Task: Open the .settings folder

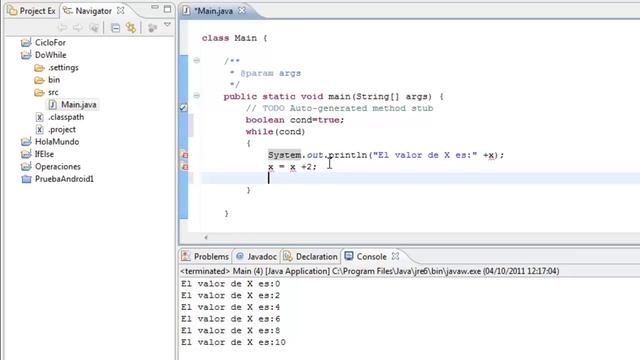Action: tap(63, 67)
